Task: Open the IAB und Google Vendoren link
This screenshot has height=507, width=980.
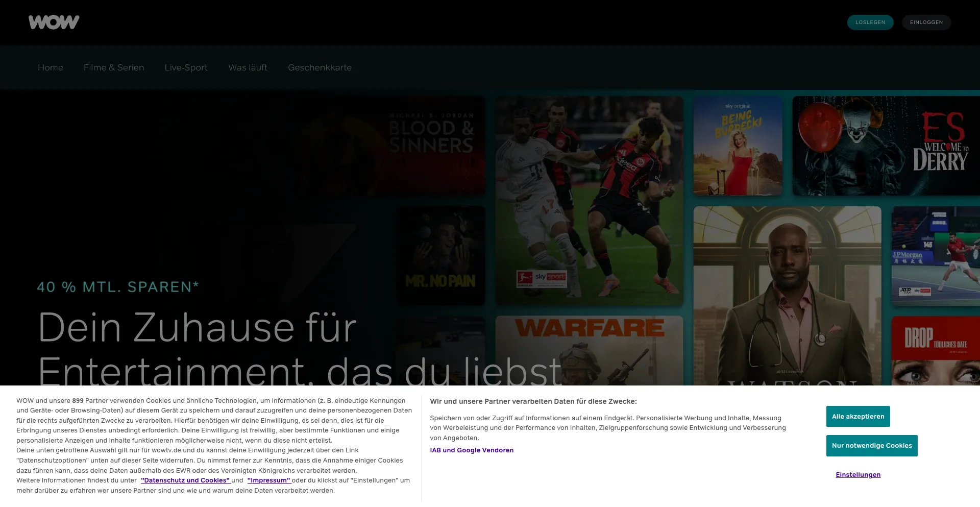Action: pos(472,450)
